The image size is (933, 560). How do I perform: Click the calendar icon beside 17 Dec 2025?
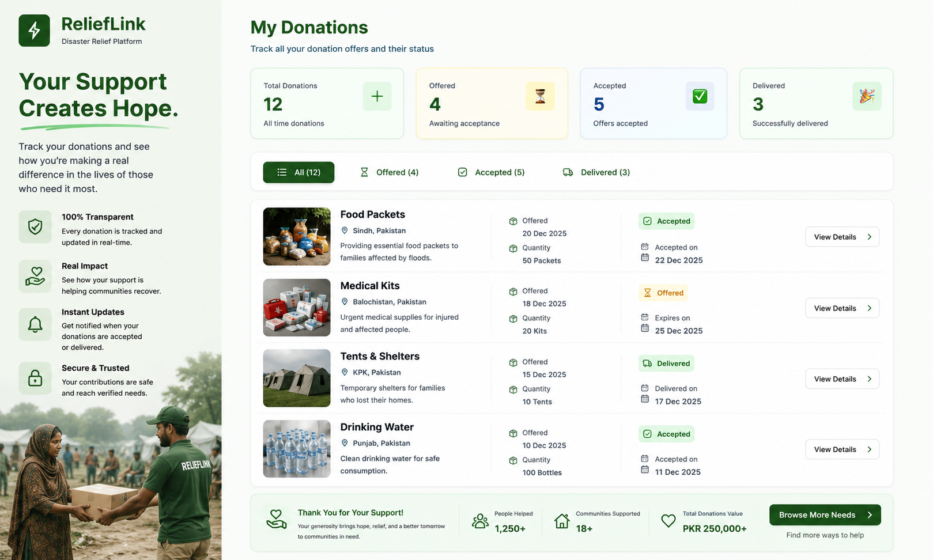click(x=645, y=399)
